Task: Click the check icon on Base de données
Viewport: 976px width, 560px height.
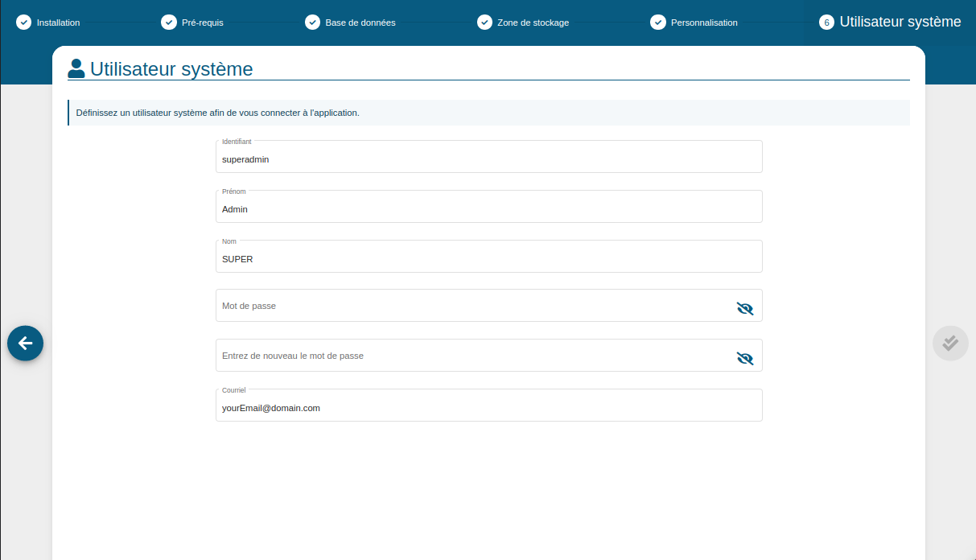Action: pyautogui.click(x=313, y=22)
